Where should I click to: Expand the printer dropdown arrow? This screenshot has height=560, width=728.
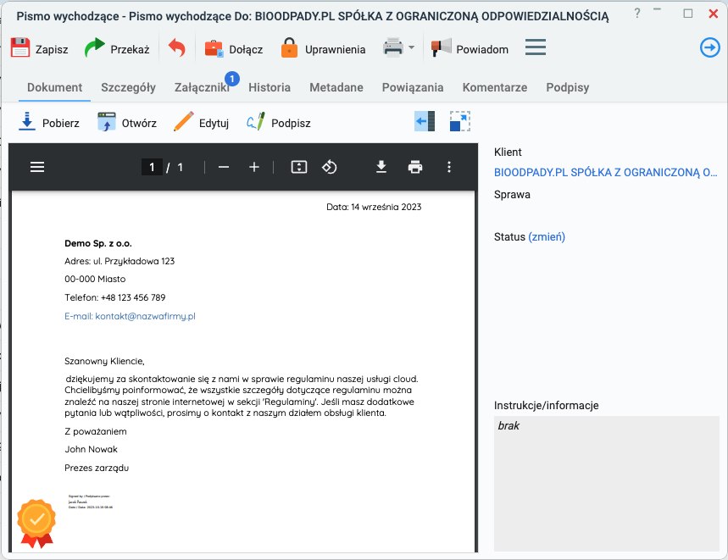tap(411, 47)
